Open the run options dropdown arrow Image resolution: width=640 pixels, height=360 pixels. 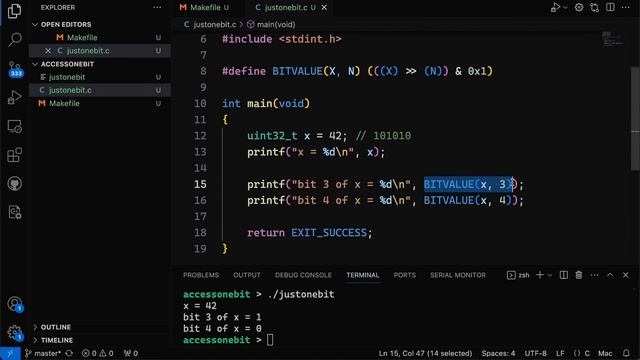point(565,7)
